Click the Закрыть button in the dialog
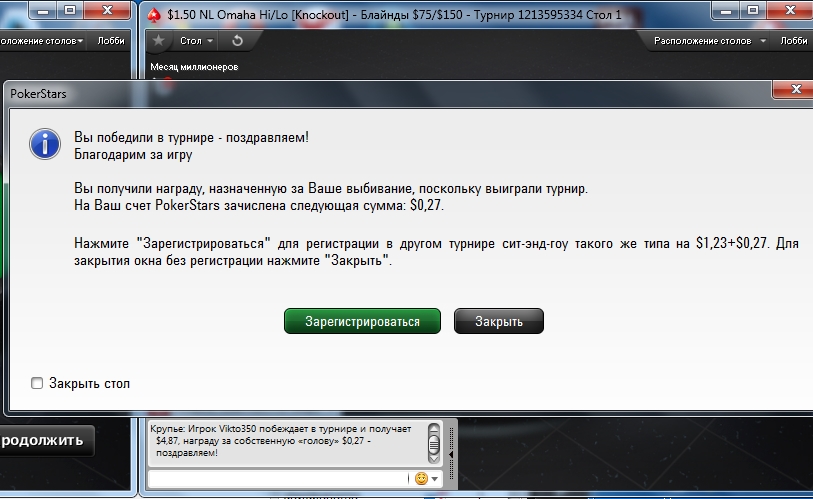 point(499,321)
